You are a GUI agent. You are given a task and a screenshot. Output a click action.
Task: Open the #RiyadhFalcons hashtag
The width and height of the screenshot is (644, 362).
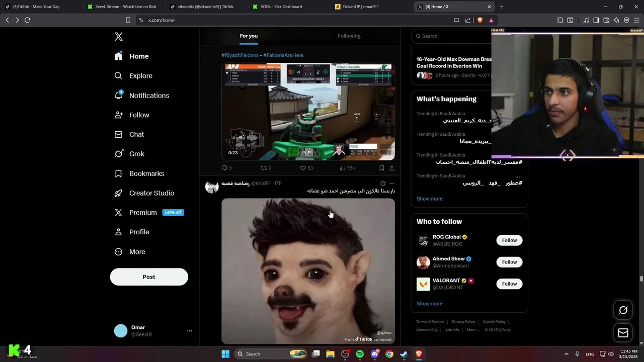240,55
